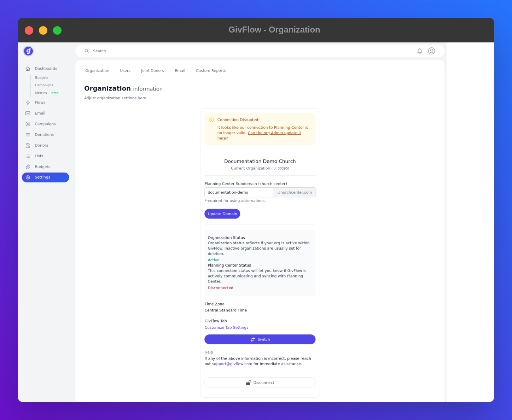The image size is (512, 420).
Task: Click the Documentation Demo Church name
Action: 260,161
